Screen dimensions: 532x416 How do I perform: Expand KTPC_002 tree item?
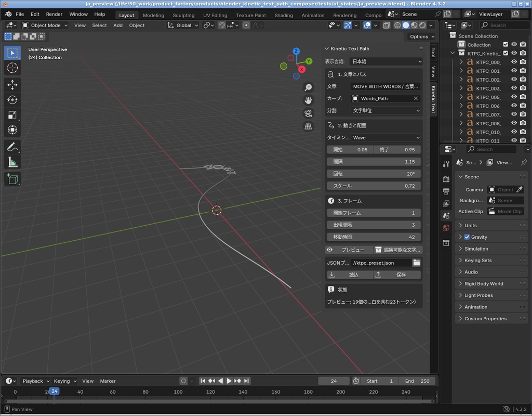click(x=461, y=80)
